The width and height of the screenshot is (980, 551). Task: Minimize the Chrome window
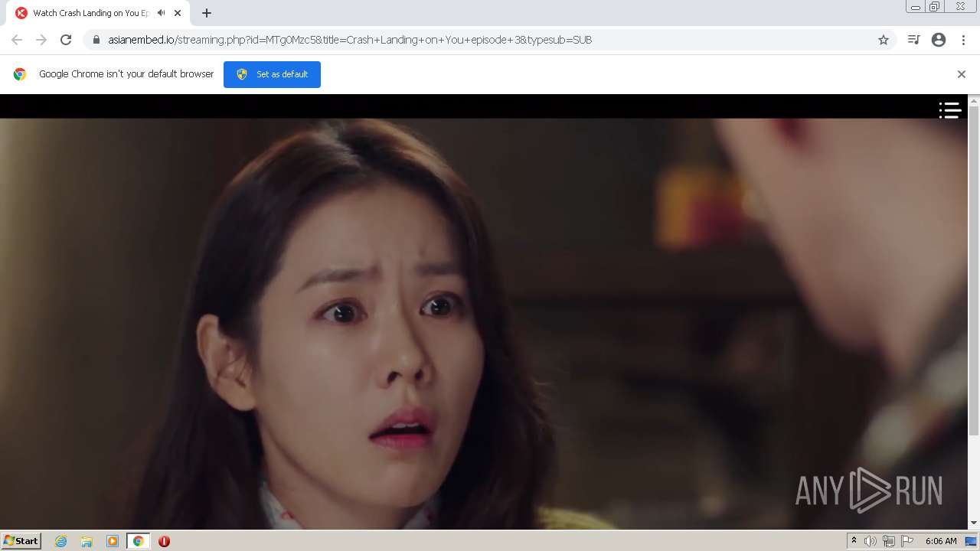(916, 7)
